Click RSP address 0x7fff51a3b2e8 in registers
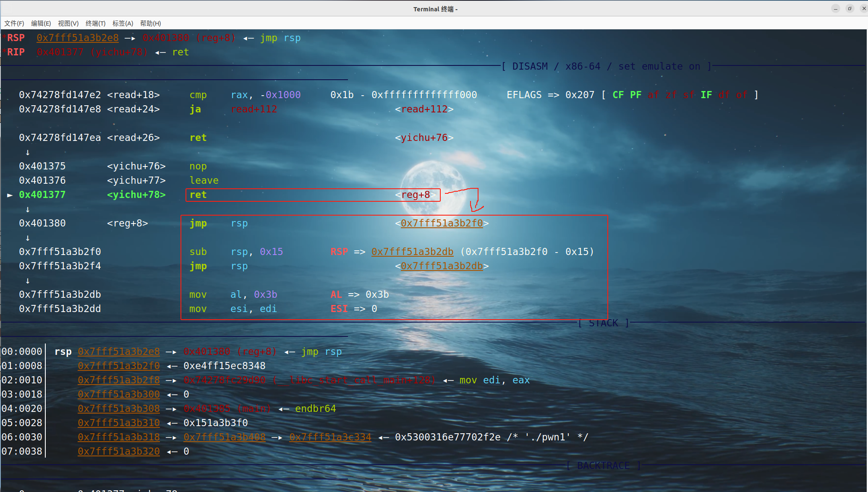The height and width of the screenshot is (492, 868). 78,38
